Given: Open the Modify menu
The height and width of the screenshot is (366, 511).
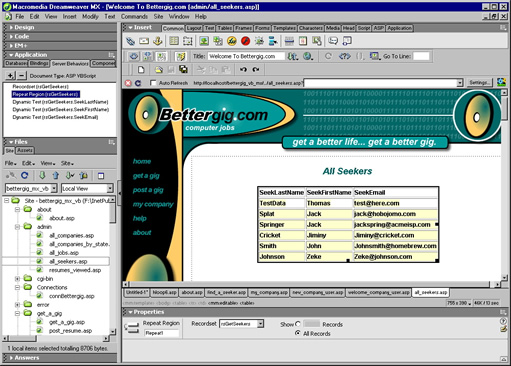Looking at the screenshot, I should tap(90, 16).
